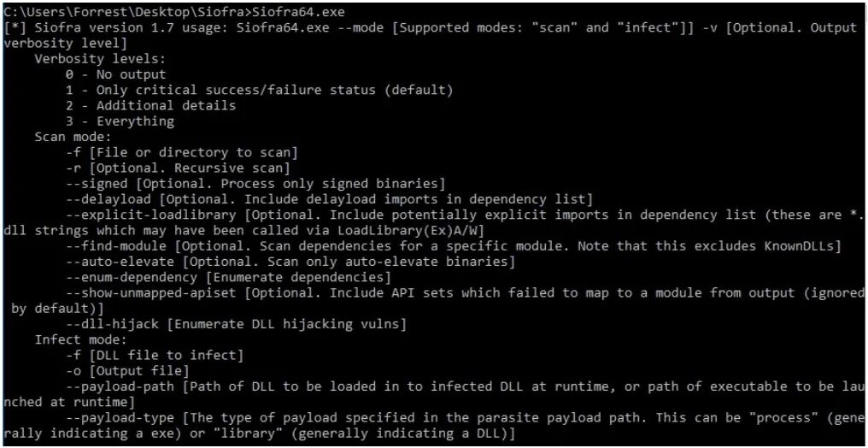The height and width of the screenshot is (448, 868).
Task: Click the "-o [Output file]" line
Action: coord(127,370)
